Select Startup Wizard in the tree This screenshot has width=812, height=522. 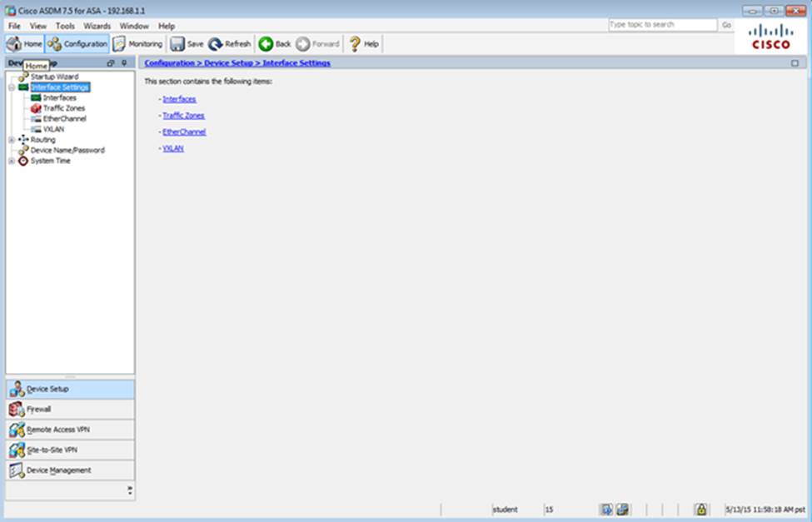54,77
